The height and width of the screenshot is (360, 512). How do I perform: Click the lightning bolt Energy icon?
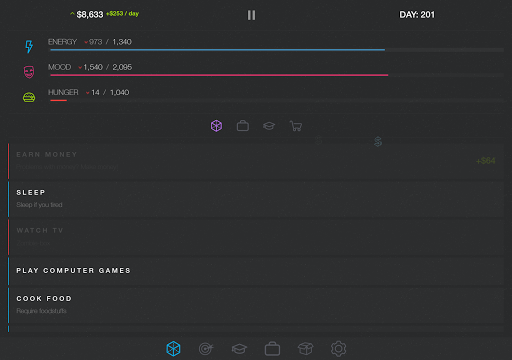click(29, 47)
